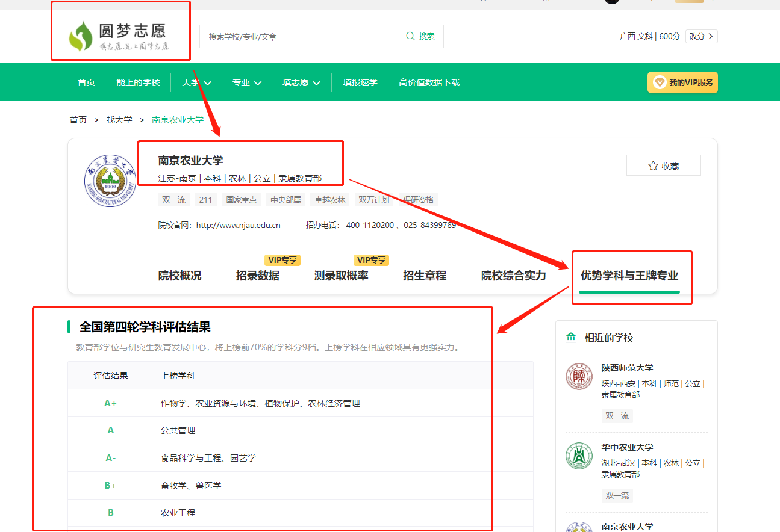The image size is (780, 532).
Task: Click 首页 in the breadcrumb
Action: click(78, 120)
